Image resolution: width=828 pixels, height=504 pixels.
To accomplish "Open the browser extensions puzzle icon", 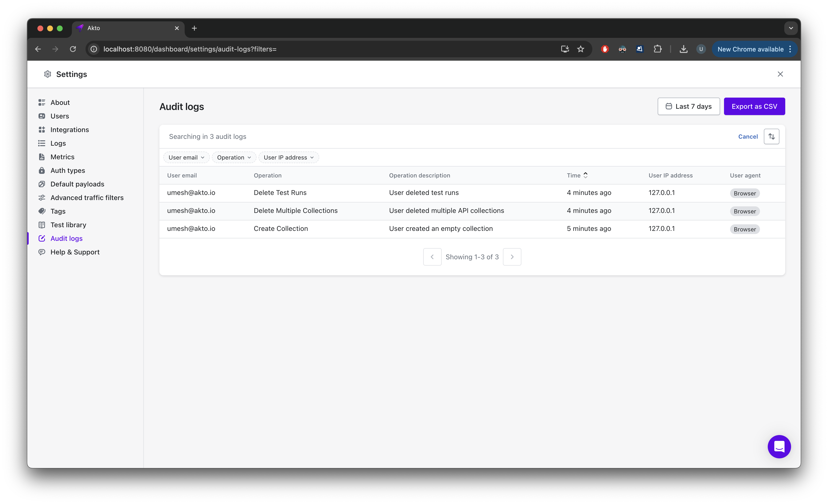I will (x=657, y=49).
